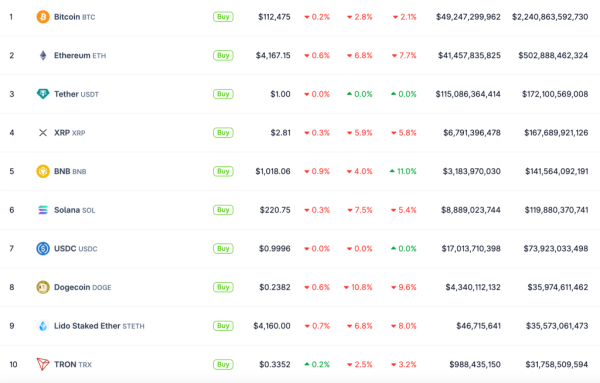This screenshot has width=600, height=383.
Task: Click the Lido Staked Ether droplet icon
Action: point(43,326)
